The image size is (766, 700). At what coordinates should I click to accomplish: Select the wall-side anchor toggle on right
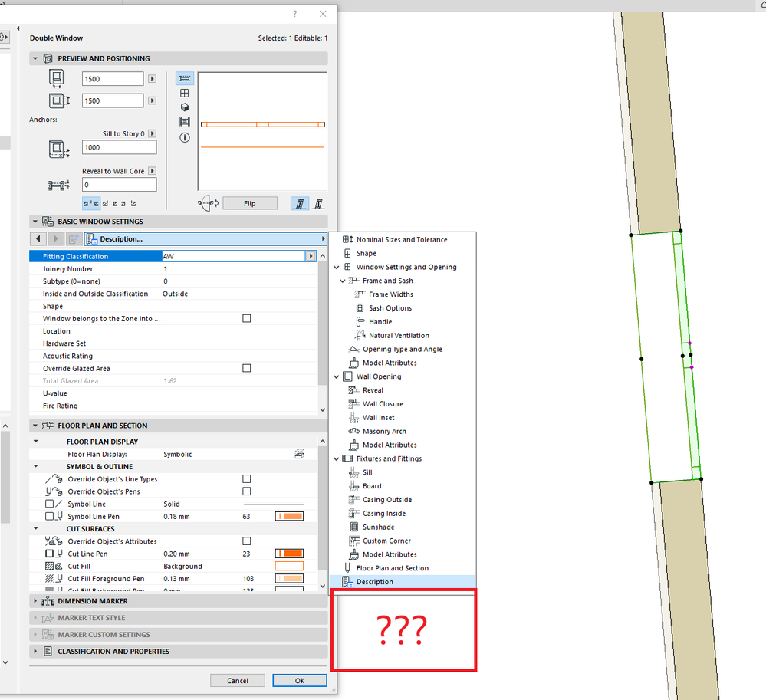318,204
